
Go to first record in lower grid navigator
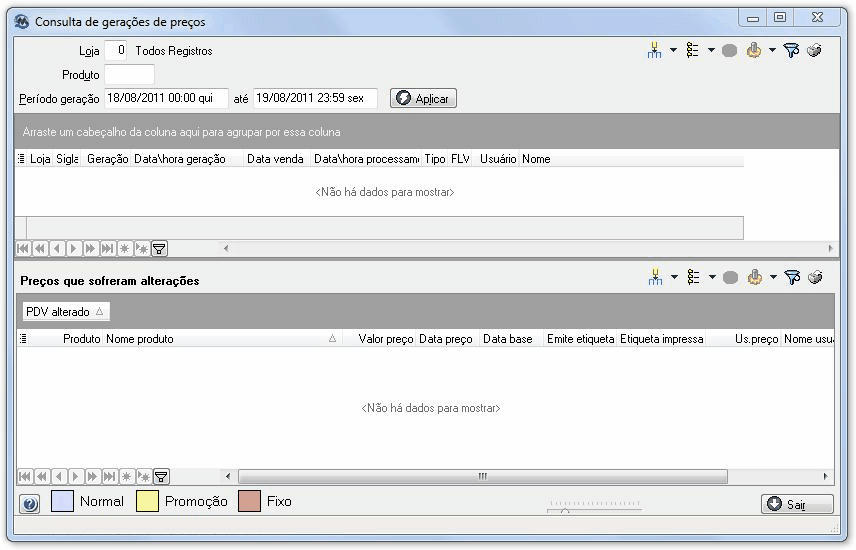pos(25,476)
